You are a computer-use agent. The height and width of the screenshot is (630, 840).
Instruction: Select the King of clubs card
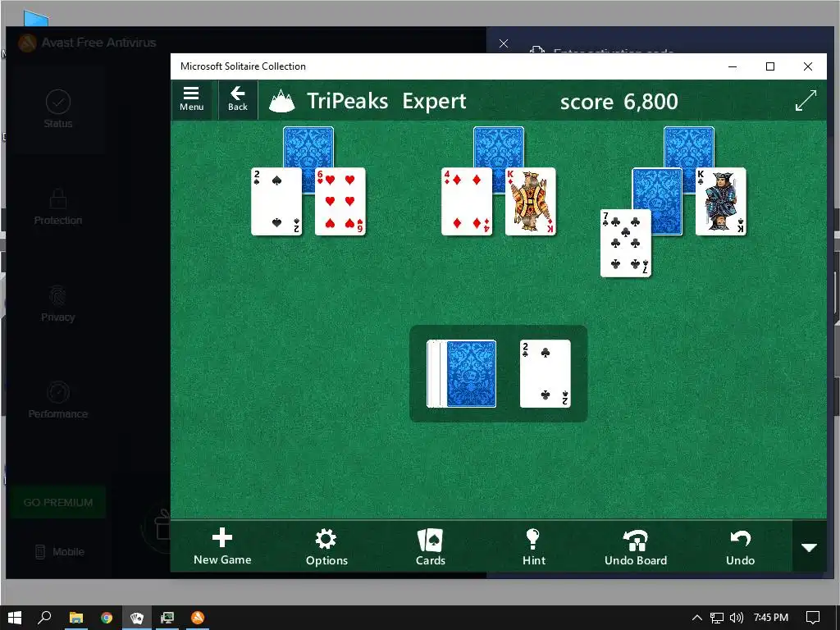[x=720, y=202]
